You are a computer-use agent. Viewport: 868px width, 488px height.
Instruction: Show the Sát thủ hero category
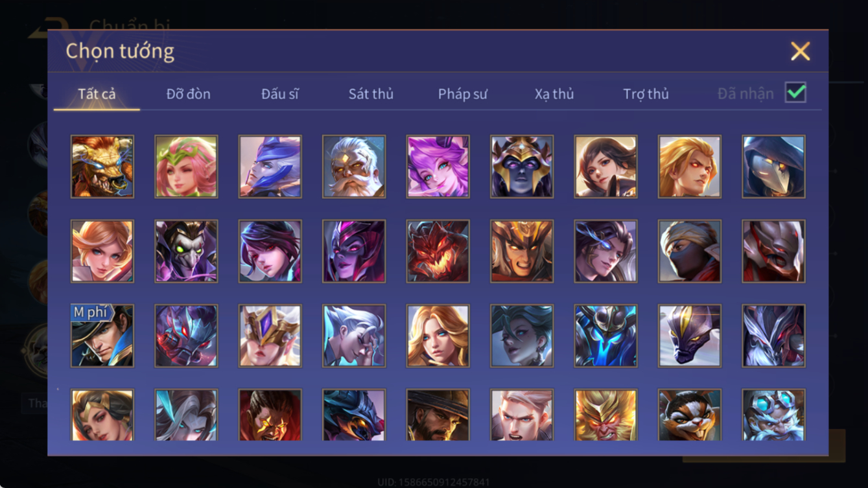[371, 94]
